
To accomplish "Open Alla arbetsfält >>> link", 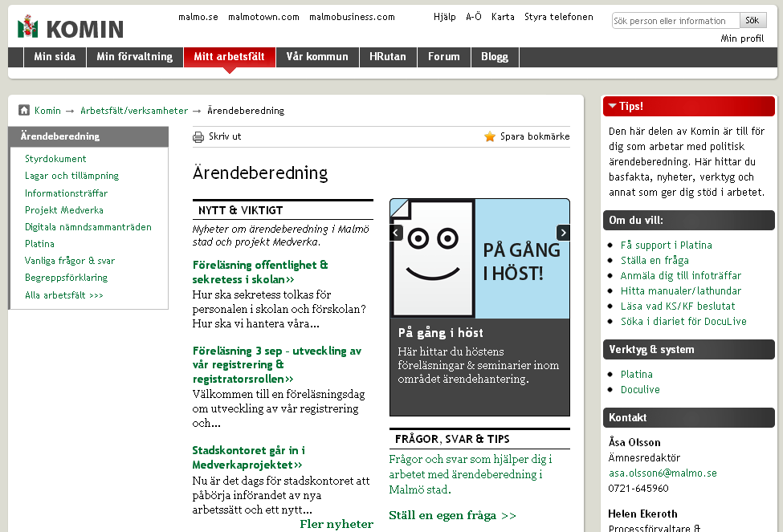I will 64,295.
